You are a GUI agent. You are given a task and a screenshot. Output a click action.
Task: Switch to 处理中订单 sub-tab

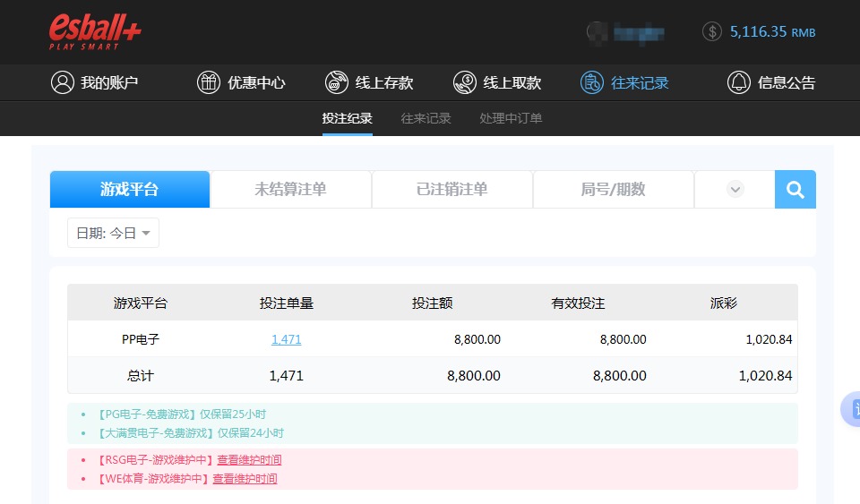[x=511, y=118]
